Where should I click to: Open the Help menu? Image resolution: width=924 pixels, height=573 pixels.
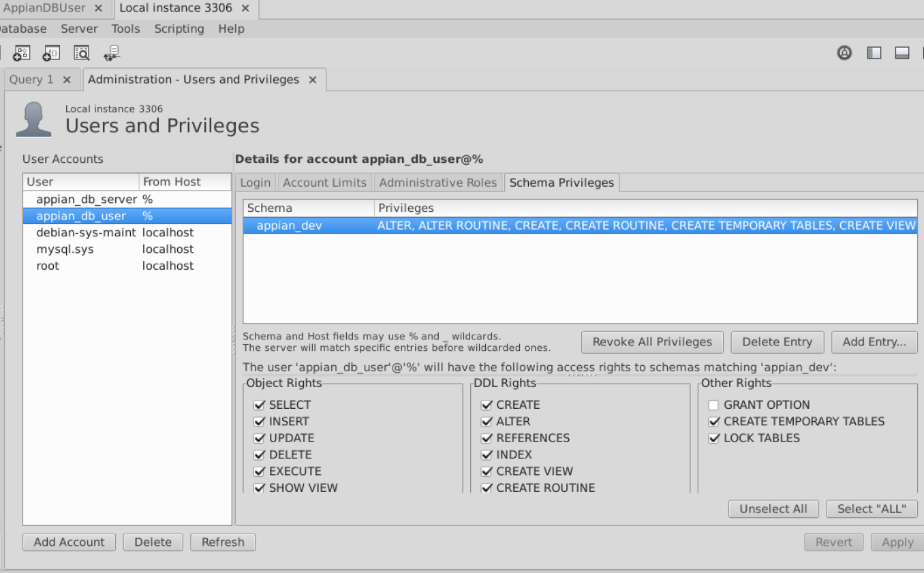231,29
